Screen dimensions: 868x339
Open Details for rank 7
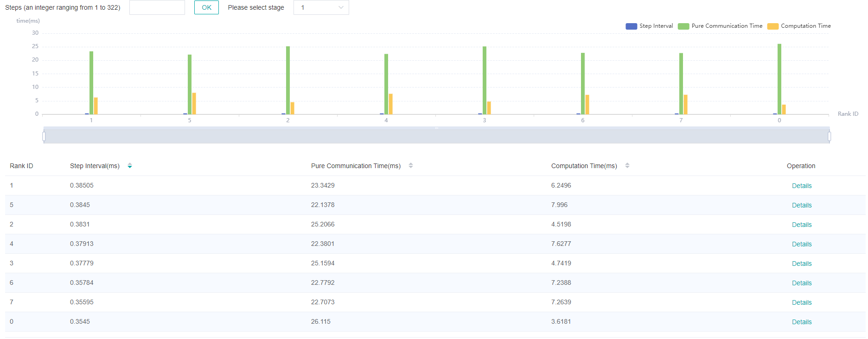coord(801,302)
